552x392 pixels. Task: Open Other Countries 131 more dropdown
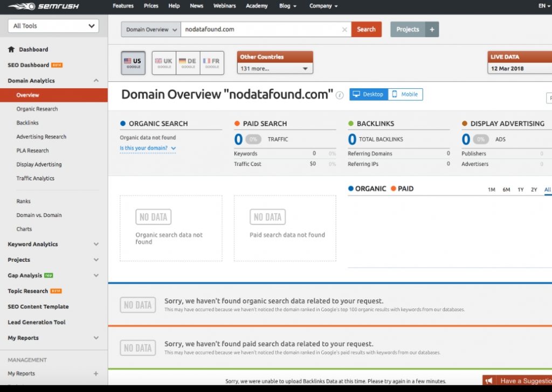click(x=274, y=68)
